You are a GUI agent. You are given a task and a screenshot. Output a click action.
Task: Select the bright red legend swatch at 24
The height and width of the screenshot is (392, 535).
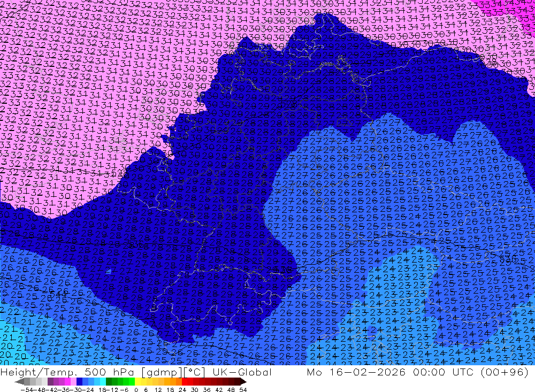[185, 382]
